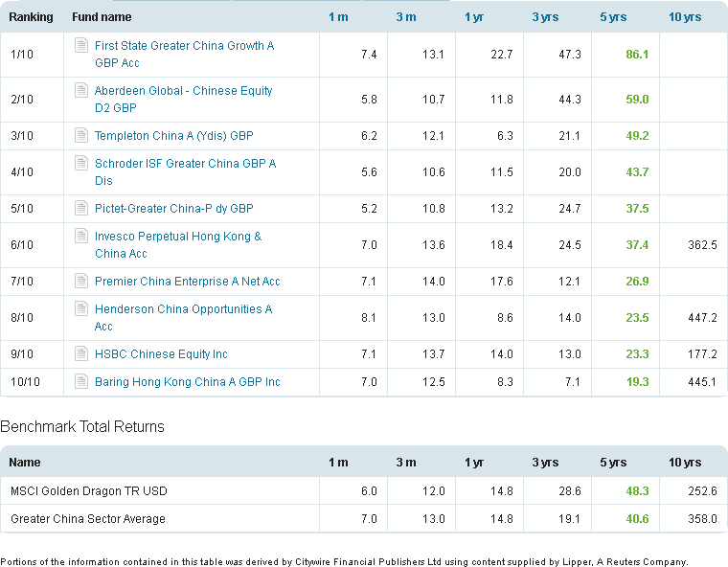728x567 pixels.
Task: Open Aberdeen Global - Chinese Equity D2 GBP link
Action: (x=183, y=99)
